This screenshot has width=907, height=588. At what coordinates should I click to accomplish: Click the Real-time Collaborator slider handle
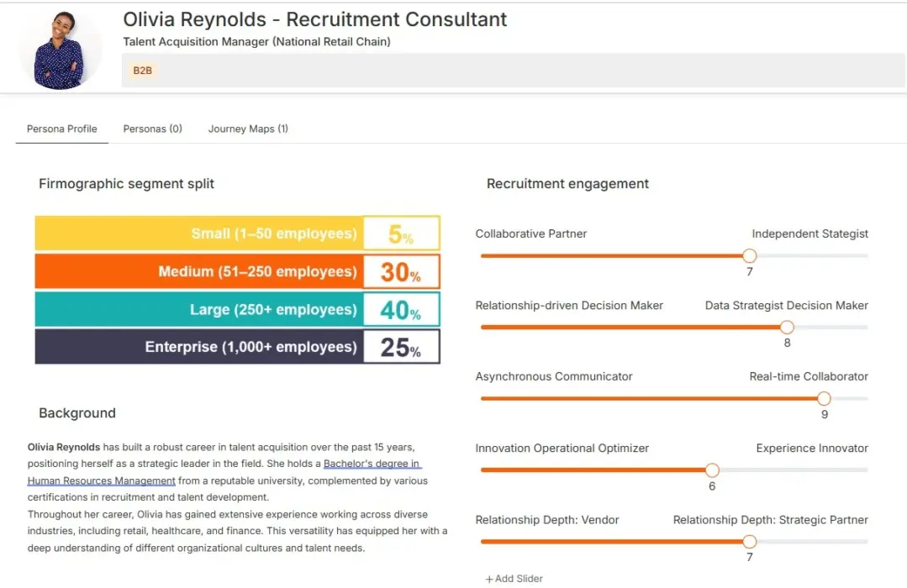tap(824, 398)
